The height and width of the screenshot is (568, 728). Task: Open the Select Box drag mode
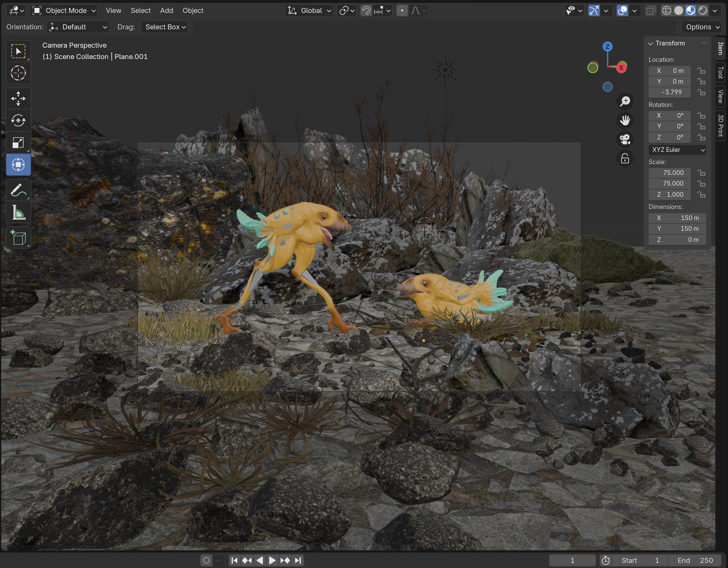164,27
